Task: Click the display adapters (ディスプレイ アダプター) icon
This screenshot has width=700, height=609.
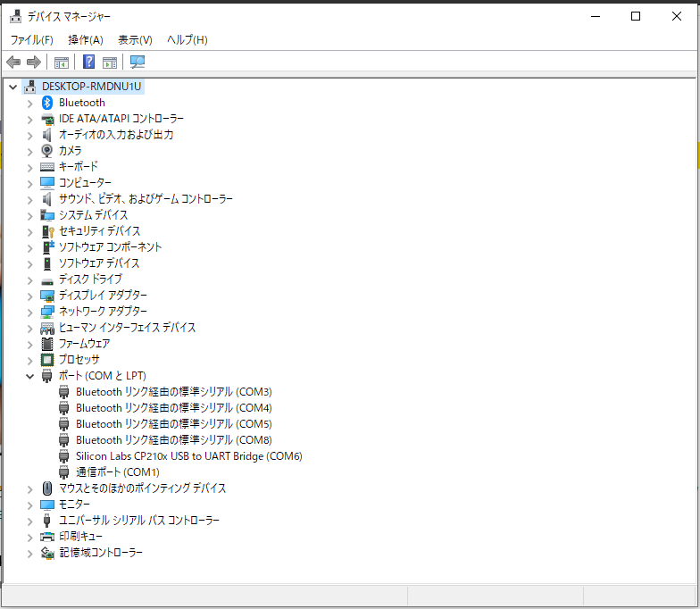Action: (47, 296)
